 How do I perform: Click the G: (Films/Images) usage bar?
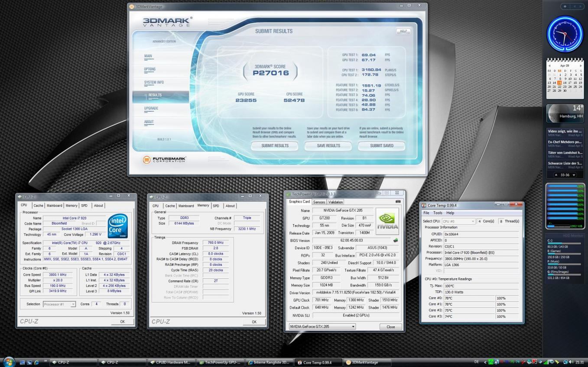pyautogui.click(x=564, y=274)
